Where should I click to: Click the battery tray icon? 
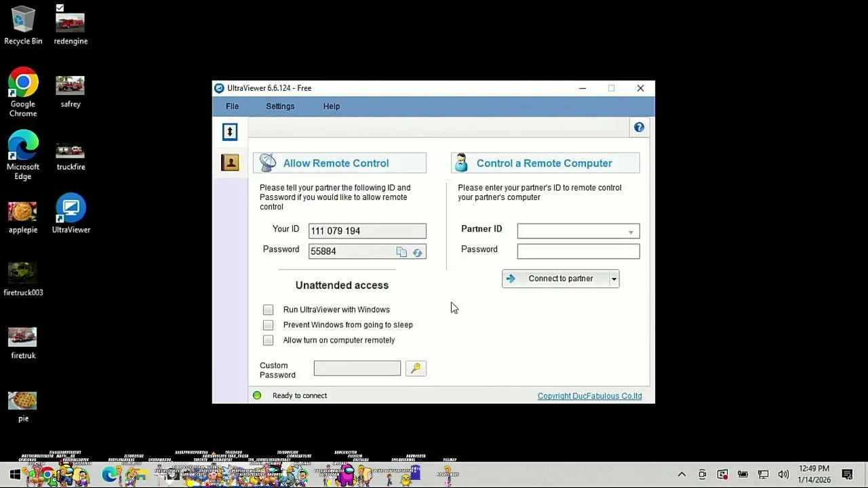point(743,474)
